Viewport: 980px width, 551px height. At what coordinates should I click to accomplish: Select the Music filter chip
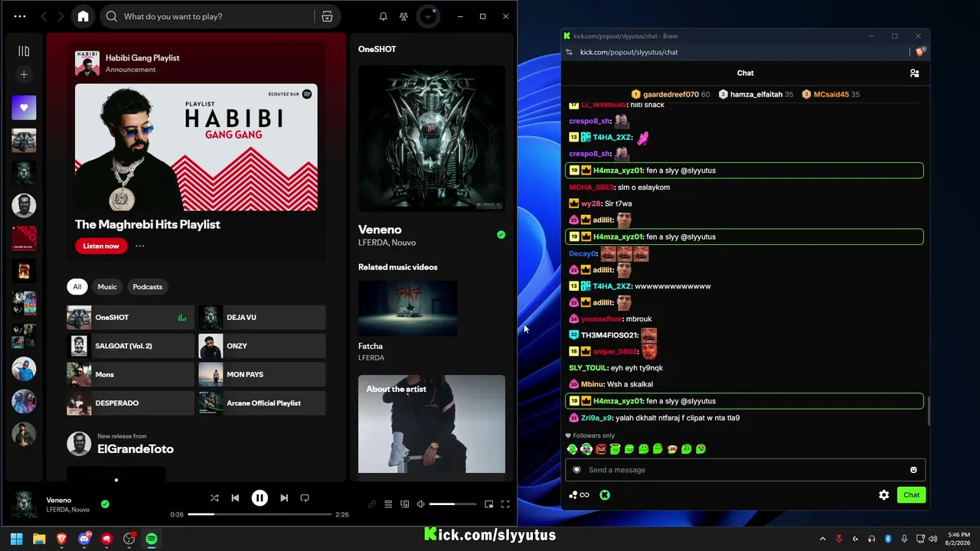pyautogui.click(x=107, y=287)
